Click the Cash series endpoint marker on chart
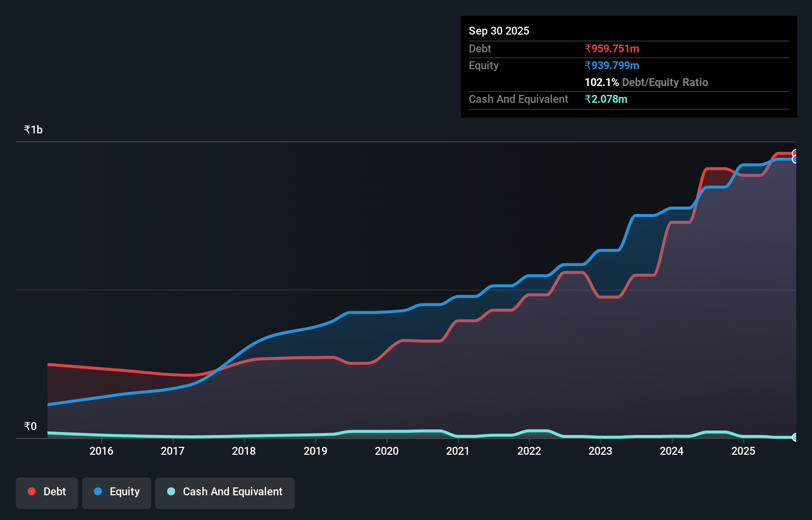This screenshot has width=812, height=520. [x=795, y=437]
